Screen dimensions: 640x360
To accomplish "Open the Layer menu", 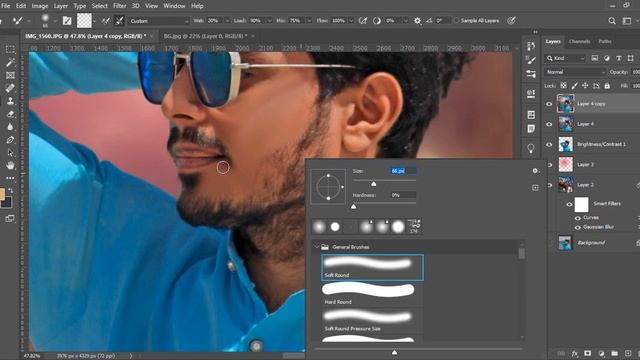I will click(x=61, y=6).
